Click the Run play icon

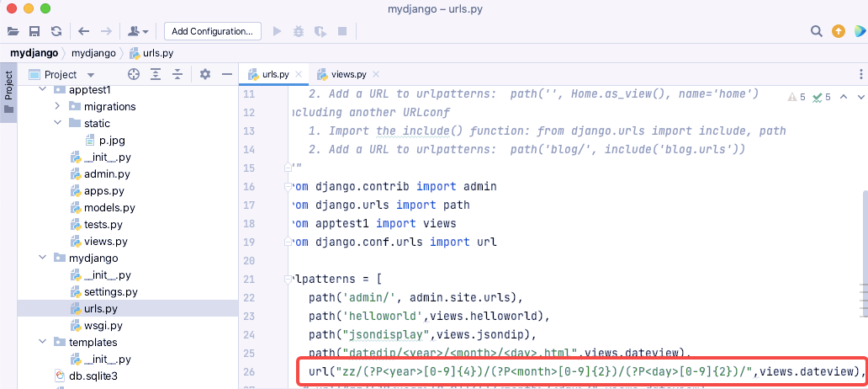(278, 32)
